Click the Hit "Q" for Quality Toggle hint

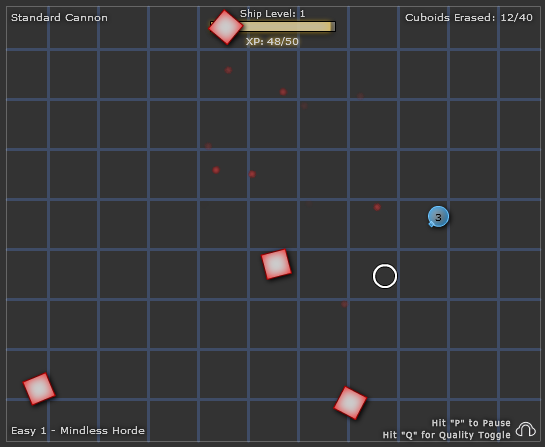447,435
